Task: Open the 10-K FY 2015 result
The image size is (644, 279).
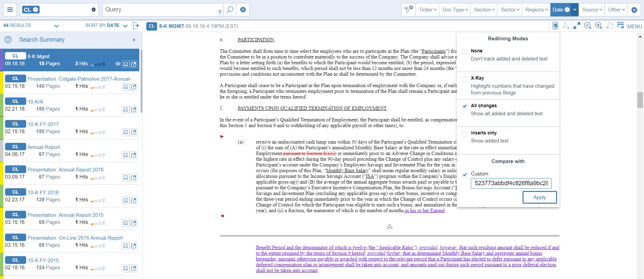Action: tap(43, 261)
